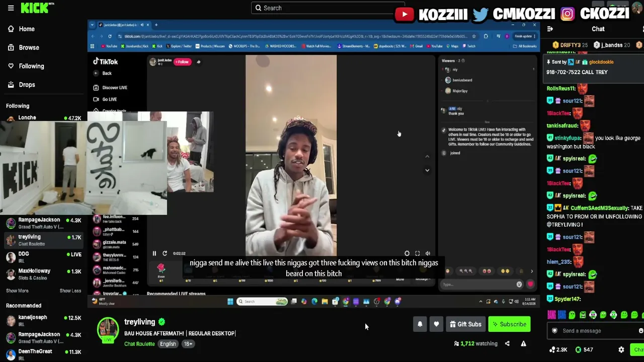Screen dimensions: 644x362
Task: Collapse the Chat panel
Action: [x=550, y=29]
